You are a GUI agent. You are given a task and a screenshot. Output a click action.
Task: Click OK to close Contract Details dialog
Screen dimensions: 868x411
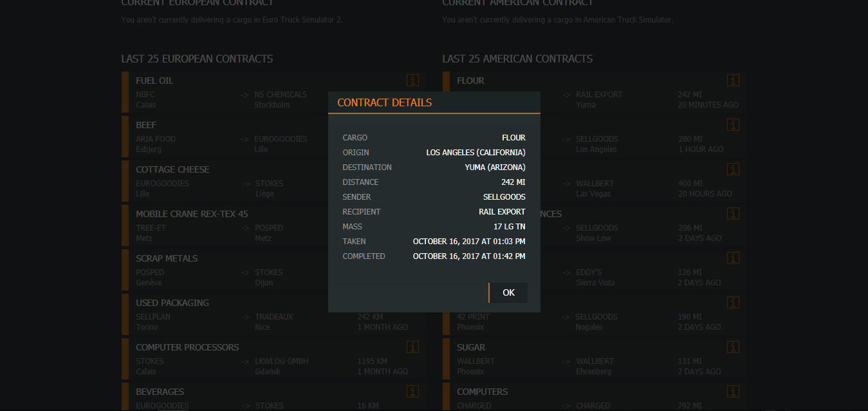point(508,292)
